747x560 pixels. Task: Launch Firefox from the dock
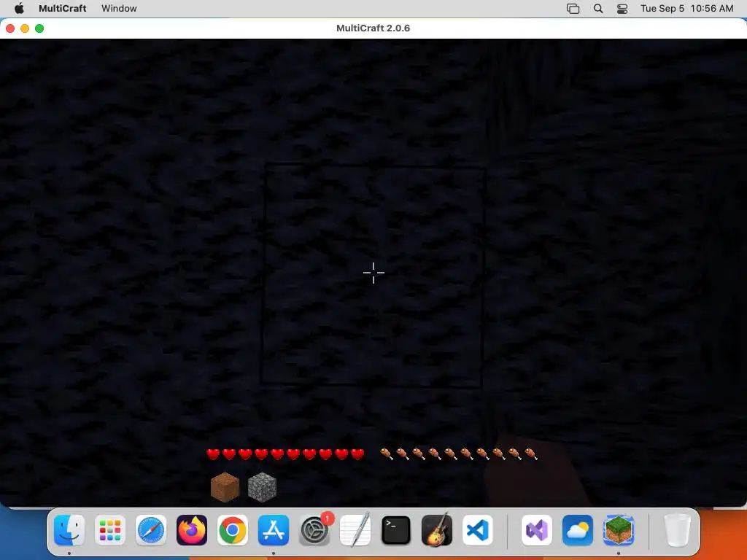point(192,530)
